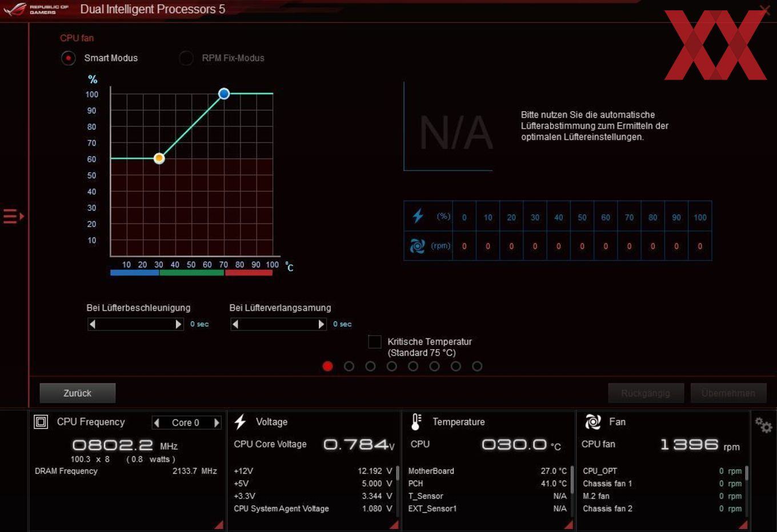Click the Fan panel icon
This screenshot has width=777, height=532.
[x=593, y=422]
